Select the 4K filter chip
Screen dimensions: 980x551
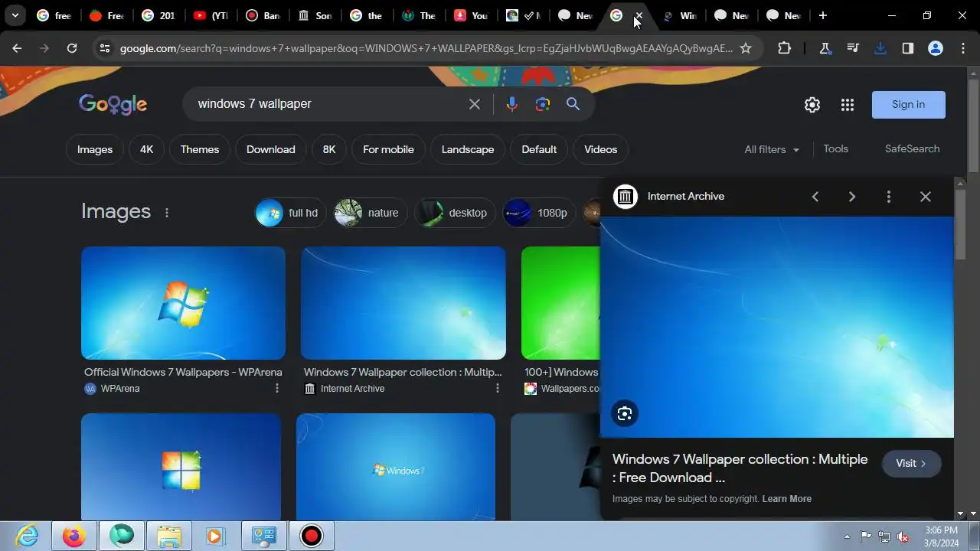tap(146, 149)
